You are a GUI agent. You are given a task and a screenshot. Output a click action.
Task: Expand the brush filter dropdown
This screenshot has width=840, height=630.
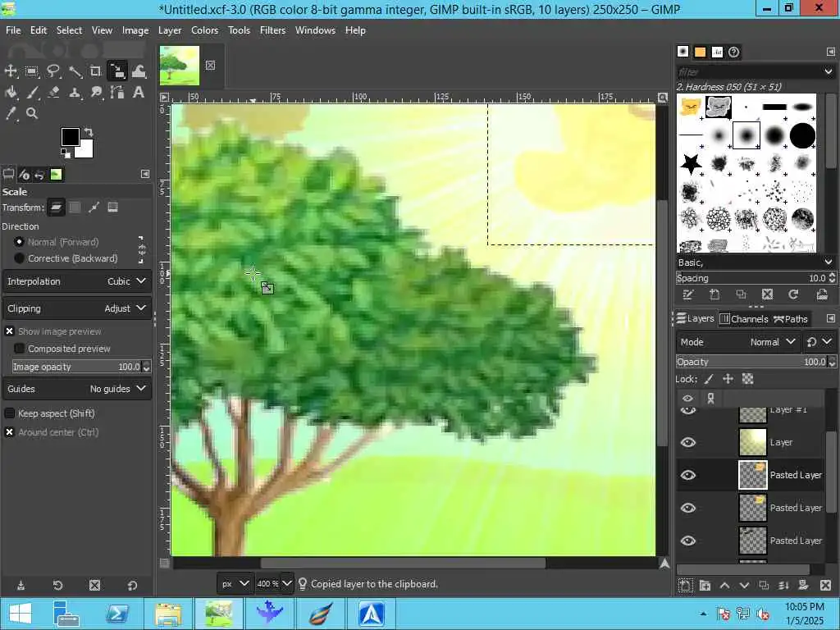(829, 72)
